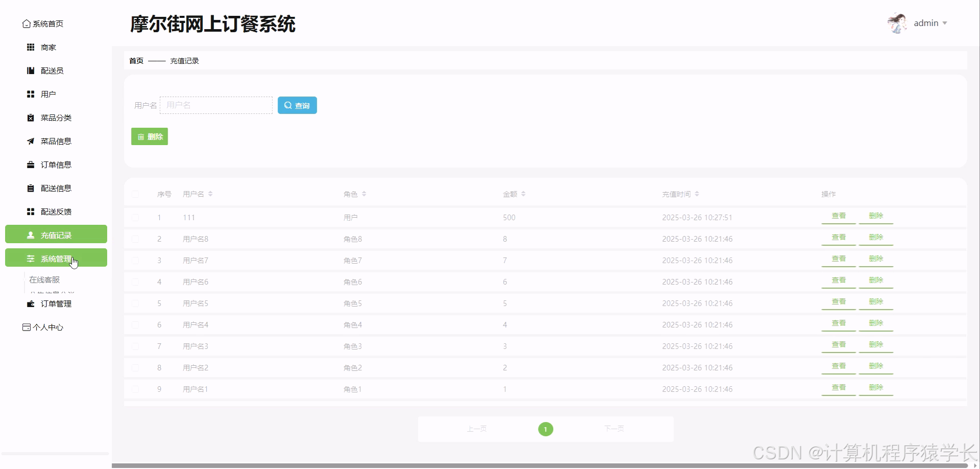The width and height of the screenshot is (980, 469).
Task: Click the four-square icon next to 用户
Action: click(x=31, y=95)
